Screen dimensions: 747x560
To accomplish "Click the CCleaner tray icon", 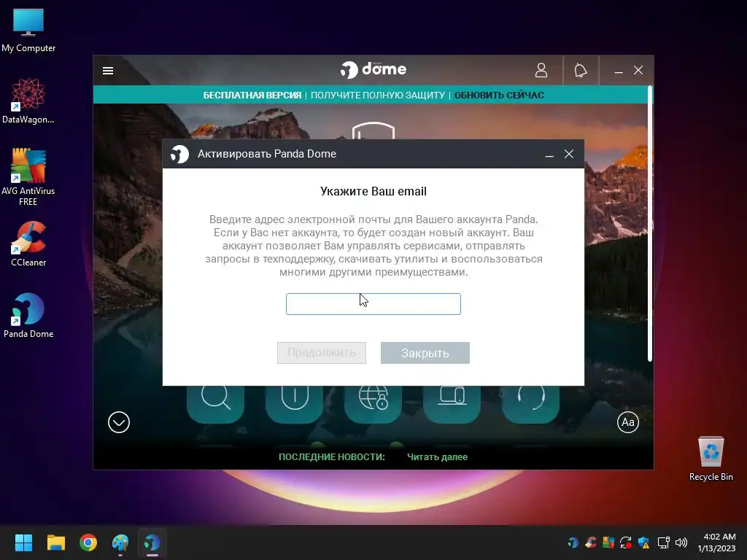I will 591,542.
